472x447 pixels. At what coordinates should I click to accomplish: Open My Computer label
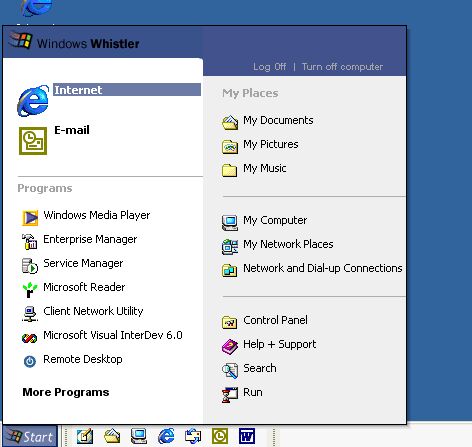[x=275, y=220]
